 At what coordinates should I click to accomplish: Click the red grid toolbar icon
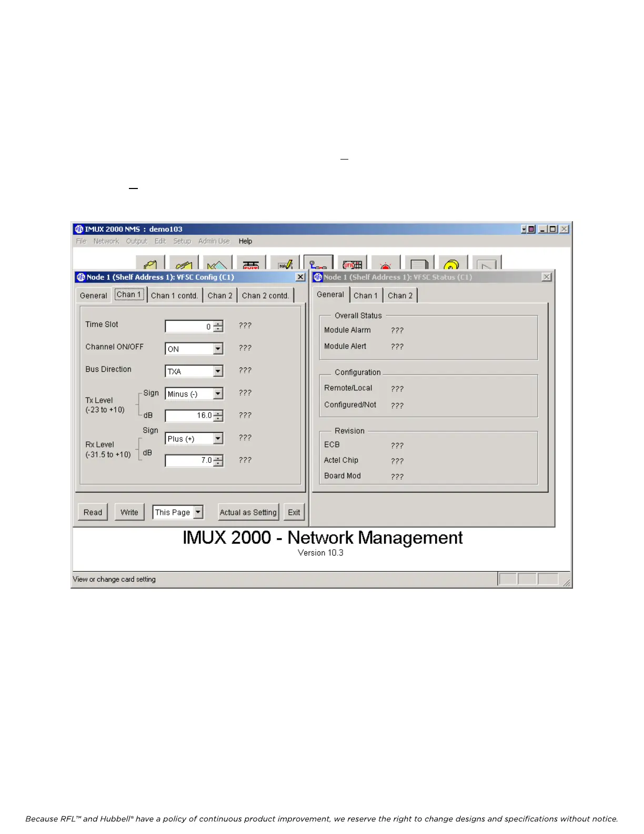click(x=352, y=263)
